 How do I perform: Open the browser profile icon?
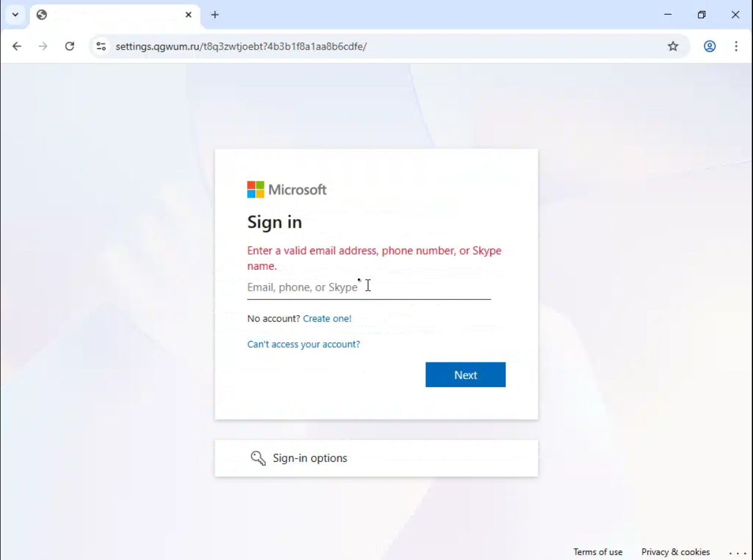coord(710,46)
